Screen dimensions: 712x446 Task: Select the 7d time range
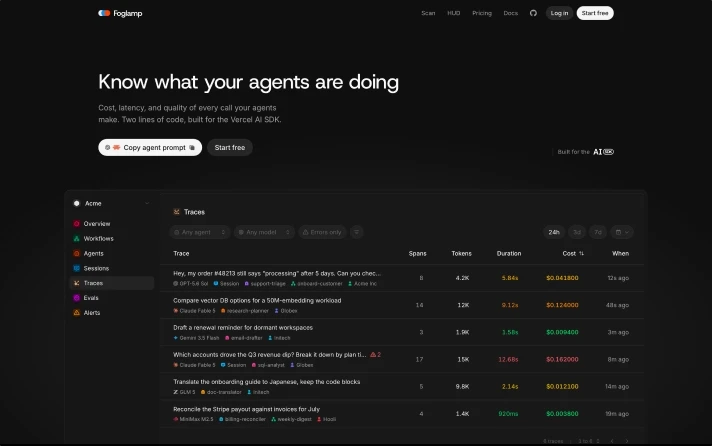tap(598, 232)
